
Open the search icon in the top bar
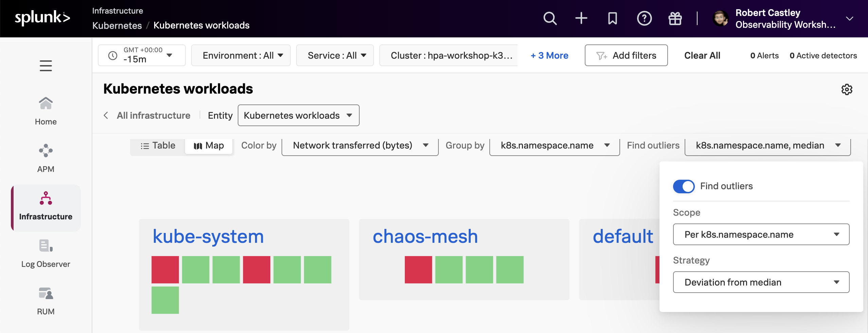(x=549, y=18)
